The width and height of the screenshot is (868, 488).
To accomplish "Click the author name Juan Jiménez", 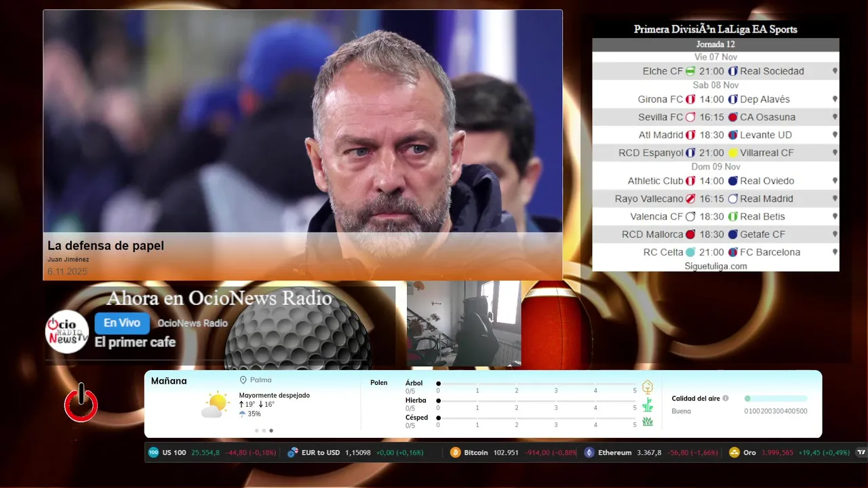I will point(68,260).
